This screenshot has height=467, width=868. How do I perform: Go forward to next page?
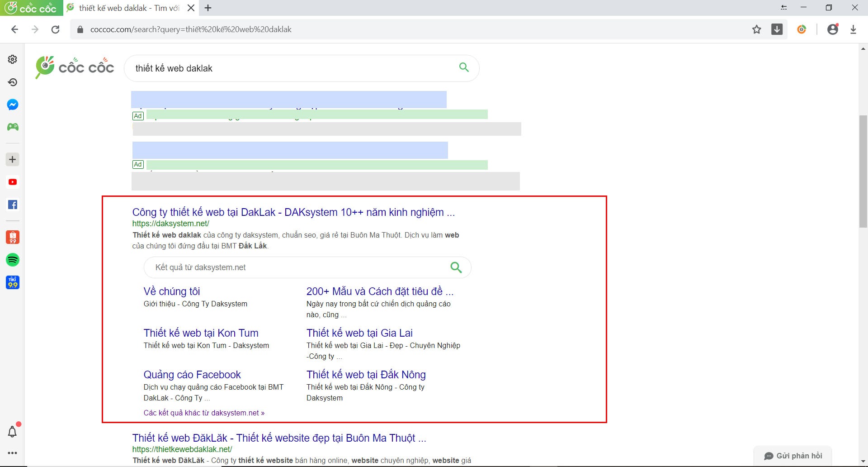coord(35,29)
